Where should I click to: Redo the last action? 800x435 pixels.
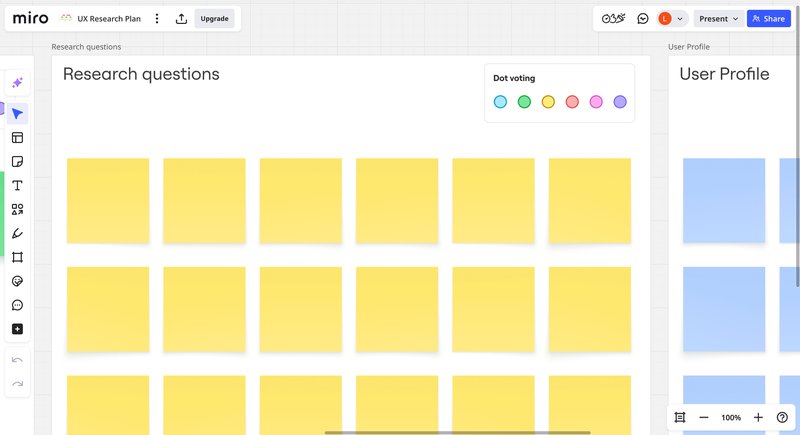17,383
